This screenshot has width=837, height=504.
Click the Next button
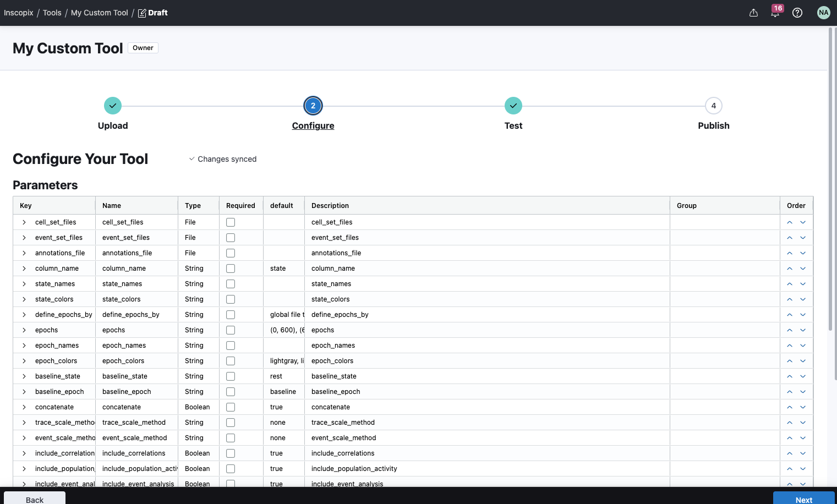pyautogui.click(x=803, y=498)
